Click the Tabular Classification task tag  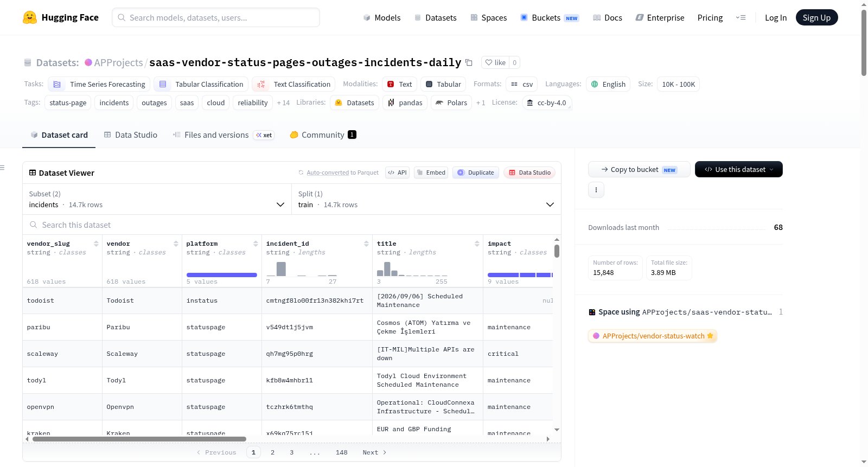point(201,84)
